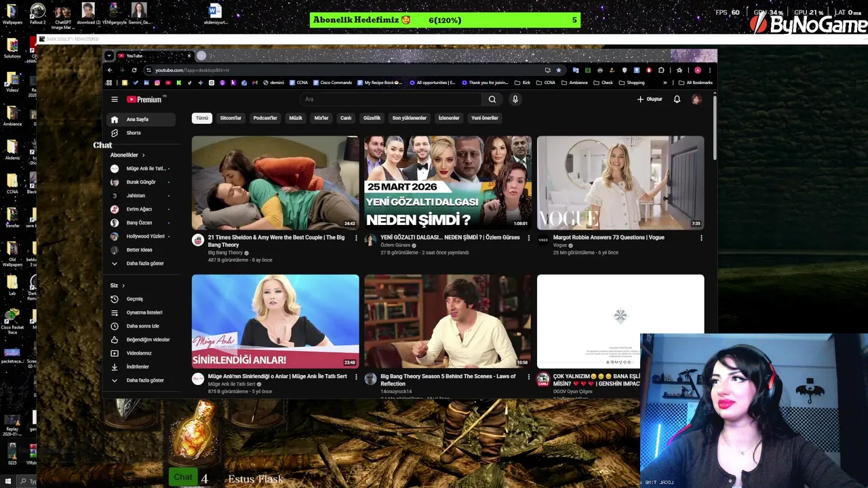The width and height of the screenshot is (868, 488).
Task: Select the Podcast'ler filter chip
Action: [265, 118]
